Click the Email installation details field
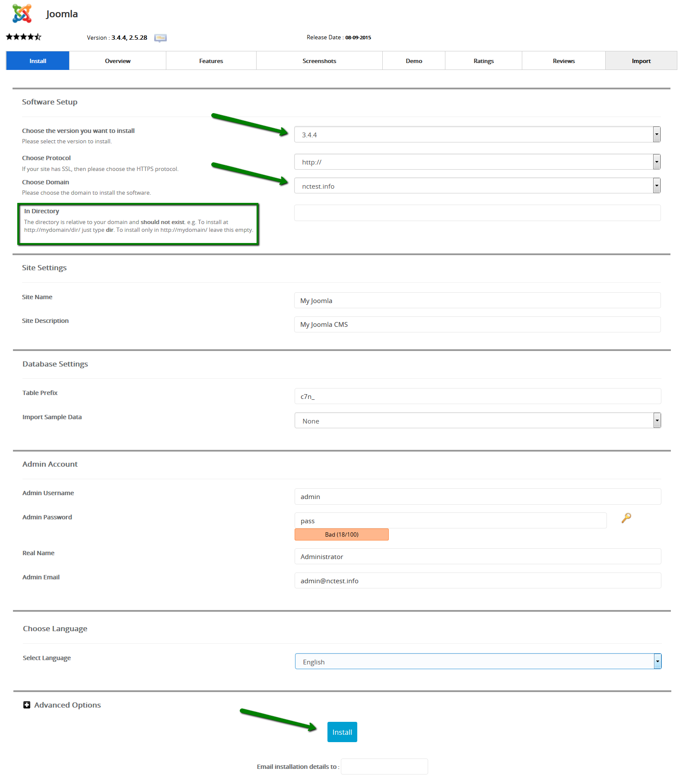The height and width of the screenshot is (784, 686). [x=384, y=767]
